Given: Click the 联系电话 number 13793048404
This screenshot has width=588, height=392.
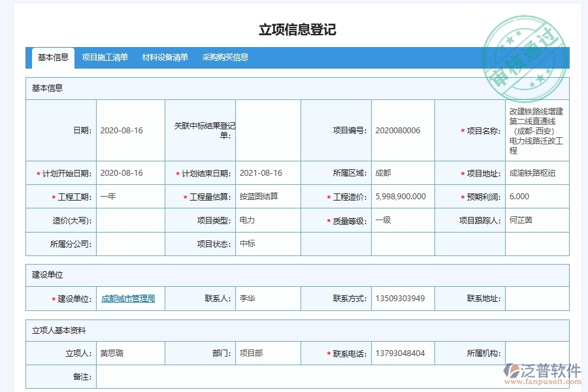Looking at the screenshot, I should tap(400, 352).
